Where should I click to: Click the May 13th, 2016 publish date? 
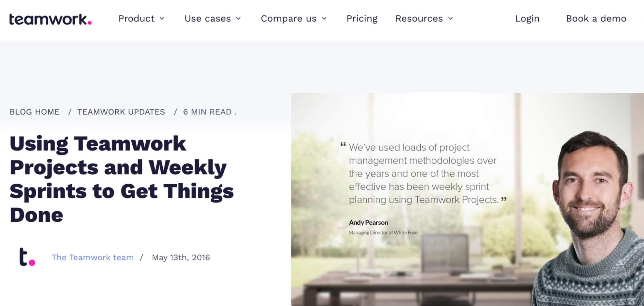pyautogui.click(x=181, y=257)
